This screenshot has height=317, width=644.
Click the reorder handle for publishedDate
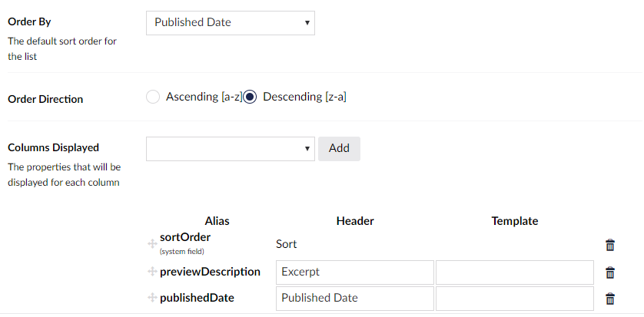point(151,298)
